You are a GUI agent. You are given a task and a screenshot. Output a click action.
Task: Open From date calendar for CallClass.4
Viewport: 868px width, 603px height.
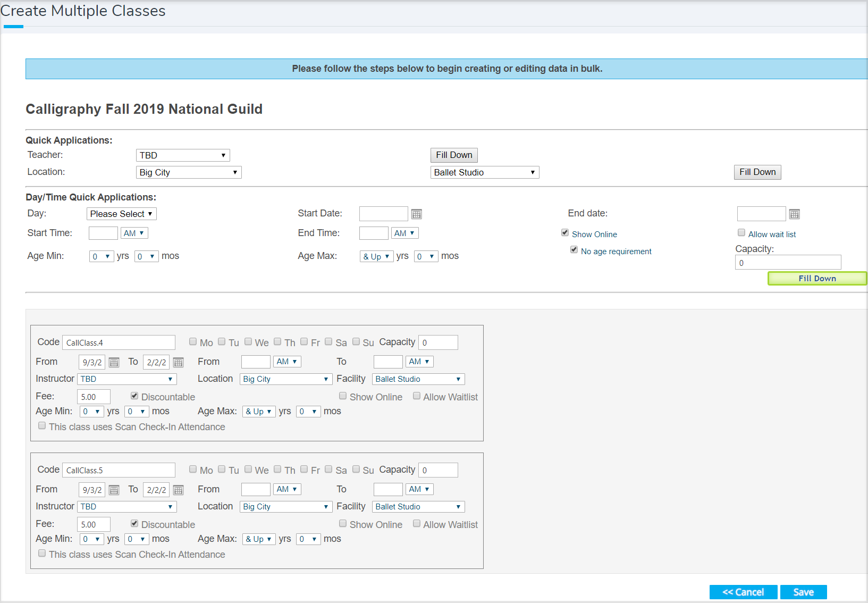coord(114,363)
